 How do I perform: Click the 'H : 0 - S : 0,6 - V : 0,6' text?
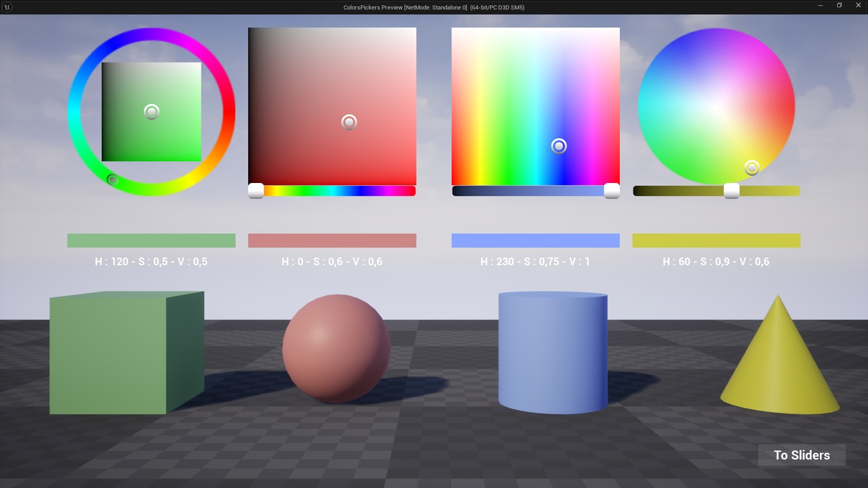tap(332, 262)
